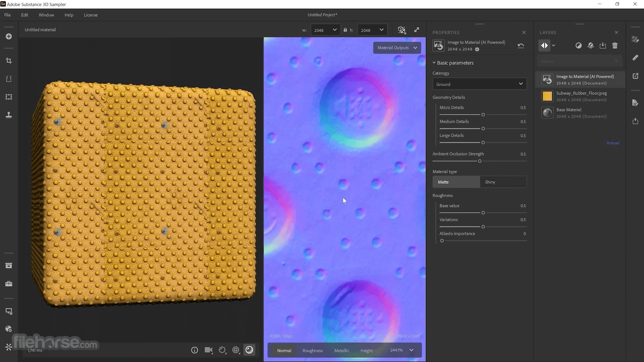This screenshot has width=644, height=362.
Task: Select the Image to Material (AI Powered) layer
Action: tap(580, 80)
